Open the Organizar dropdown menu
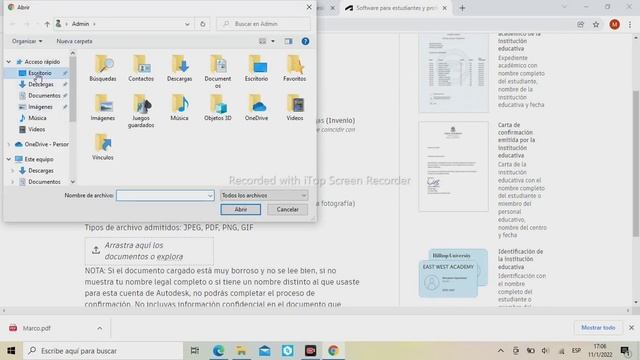Image resolution: width=640 pixels, height=360 pixels. coord(27,41)
